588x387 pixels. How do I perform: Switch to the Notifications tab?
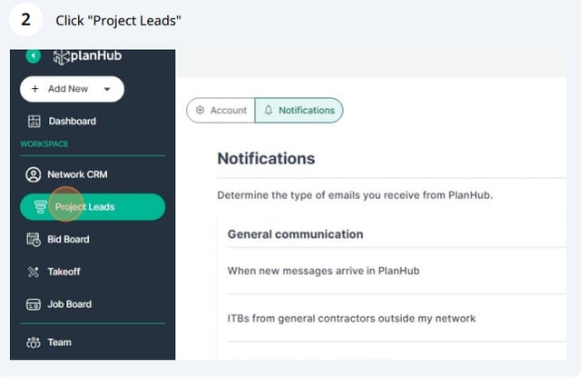click(x=299, y=110)
